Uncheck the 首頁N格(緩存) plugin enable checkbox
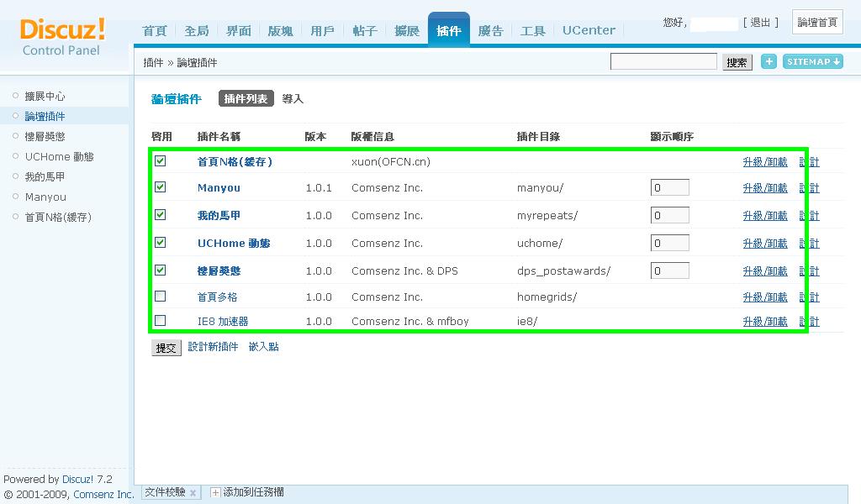 tap(161, 160)
